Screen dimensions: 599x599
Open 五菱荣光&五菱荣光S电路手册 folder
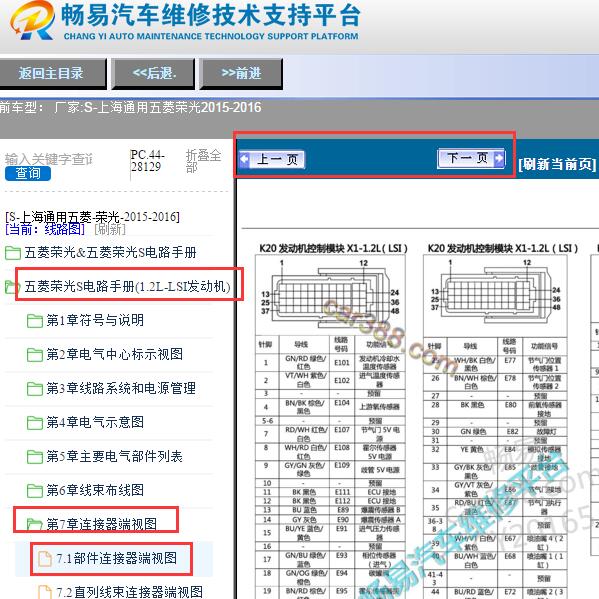point(110,253)
